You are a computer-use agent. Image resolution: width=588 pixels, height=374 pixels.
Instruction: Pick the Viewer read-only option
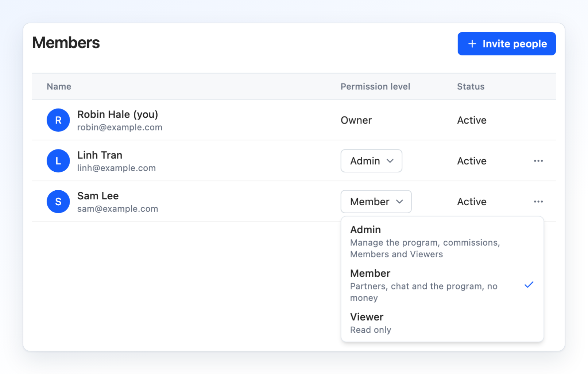pos(442,323)
